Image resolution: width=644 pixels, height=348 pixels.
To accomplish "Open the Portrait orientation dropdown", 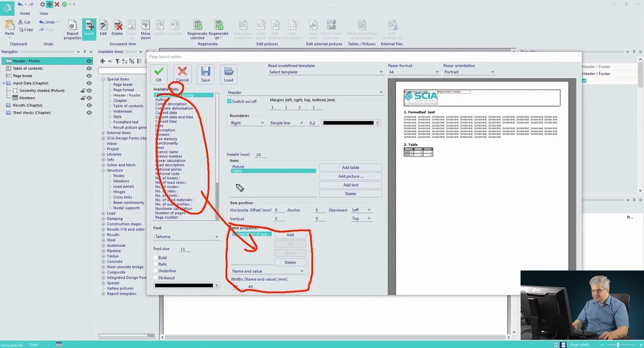I will tap(469, 72).
